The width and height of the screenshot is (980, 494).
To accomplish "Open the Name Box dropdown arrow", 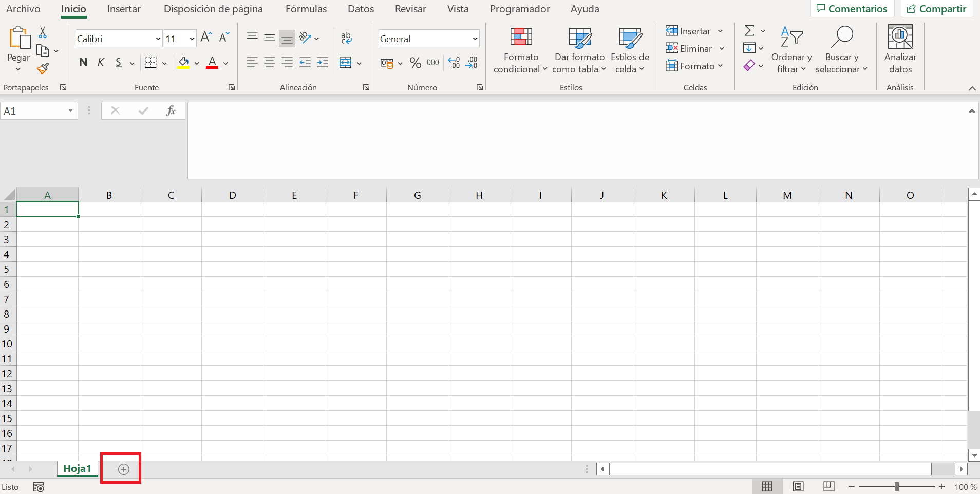I will 70,111.
